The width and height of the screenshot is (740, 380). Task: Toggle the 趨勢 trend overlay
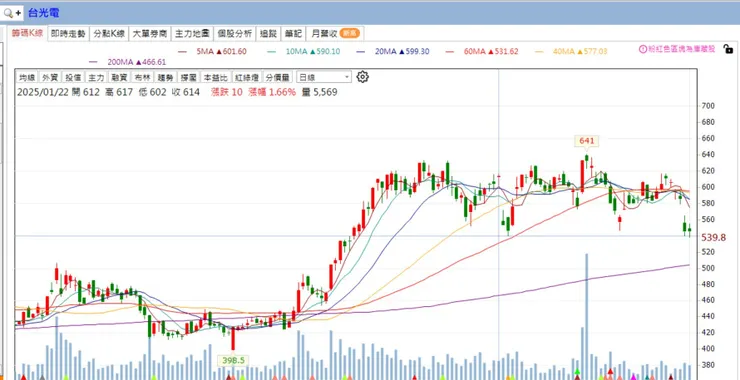click(166, 77)
